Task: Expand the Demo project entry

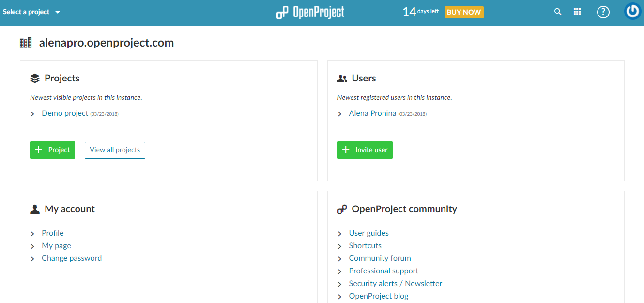Action: pyautogui.click(x=32, y=113)
